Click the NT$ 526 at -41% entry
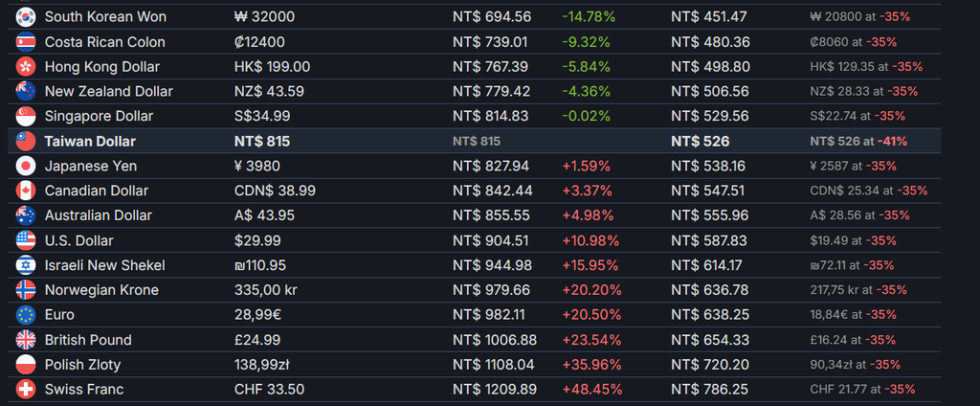Screen dimensions: 980x406 [858, 142]
